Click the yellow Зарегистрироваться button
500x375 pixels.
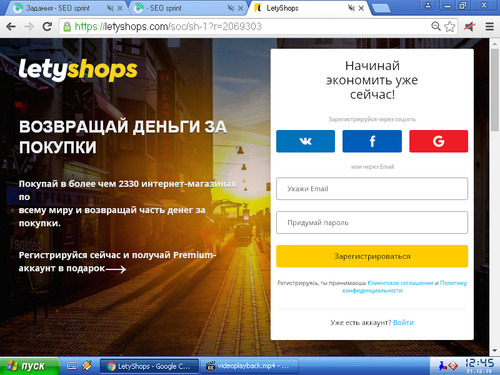click(372, 256)
